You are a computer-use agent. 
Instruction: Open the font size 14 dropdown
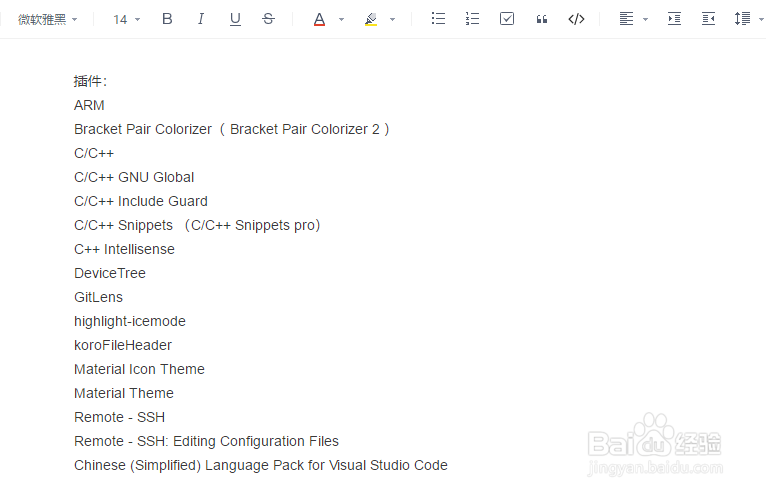tap(127, 20)
